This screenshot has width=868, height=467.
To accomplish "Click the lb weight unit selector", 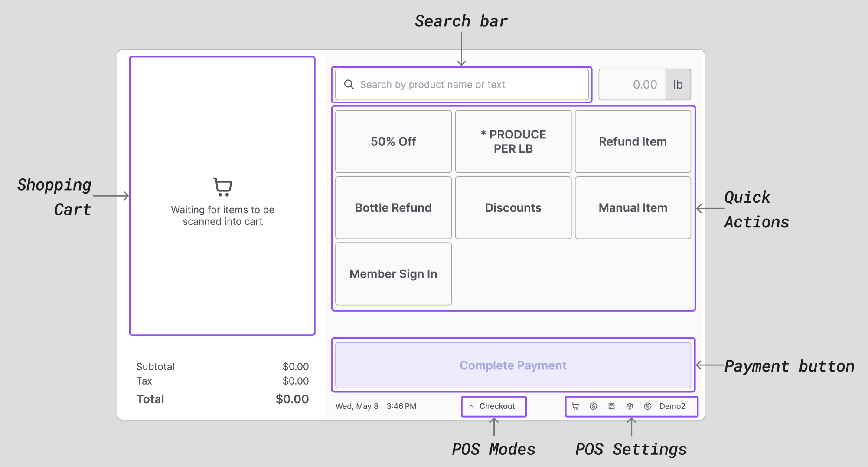I will (x=678, y=85).
